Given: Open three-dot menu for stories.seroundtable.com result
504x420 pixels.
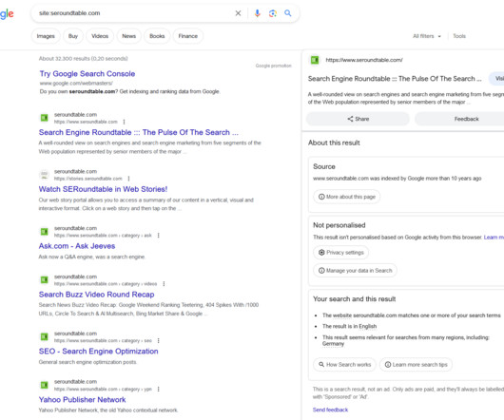Looking at the screenshot, I should 128,179.
